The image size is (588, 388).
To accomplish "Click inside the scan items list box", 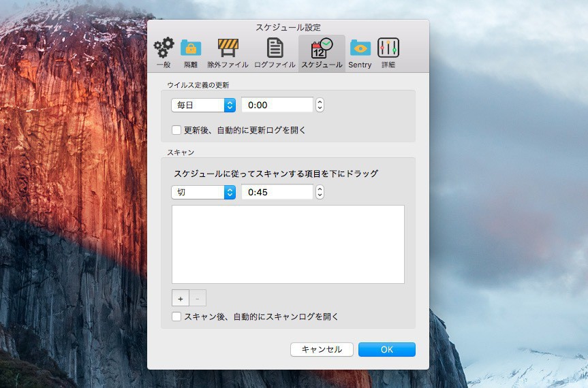I will [x=288, y=244].
